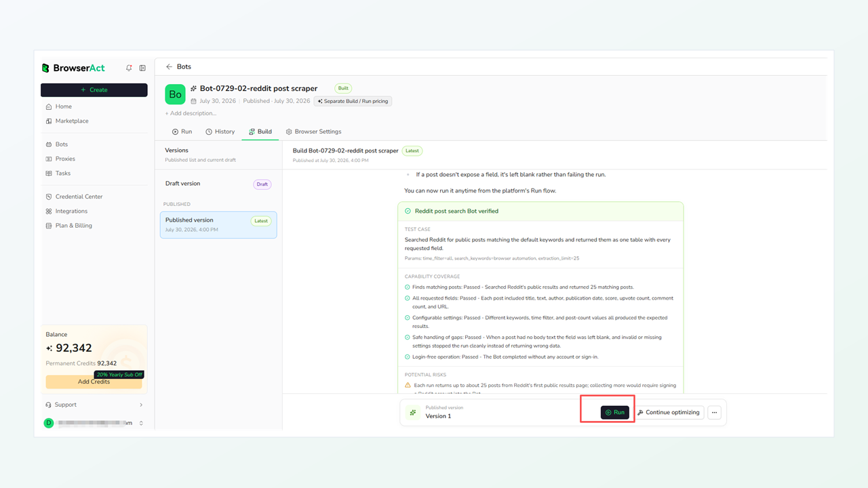The height and width of the screenshot is (488, 868).
Task: Click check icon beside Configurable settings
Action: coord(408,318)
